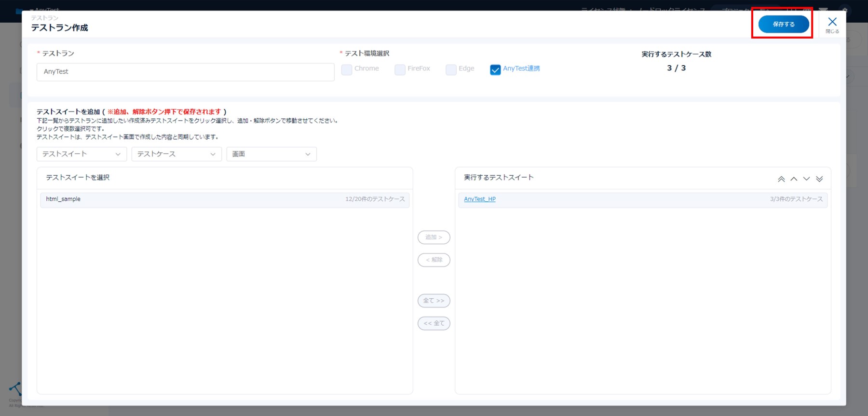Click the move-up chevron icon

click(x=794, y=179)
